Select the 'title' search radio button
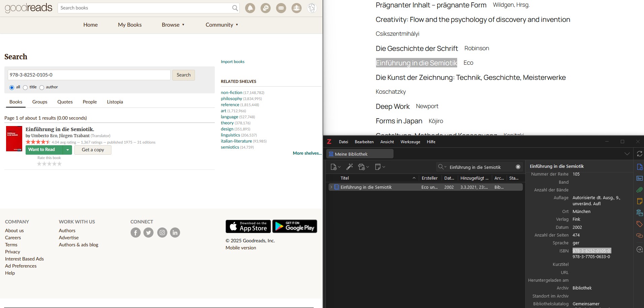644x308 pixels. (25, 88)
